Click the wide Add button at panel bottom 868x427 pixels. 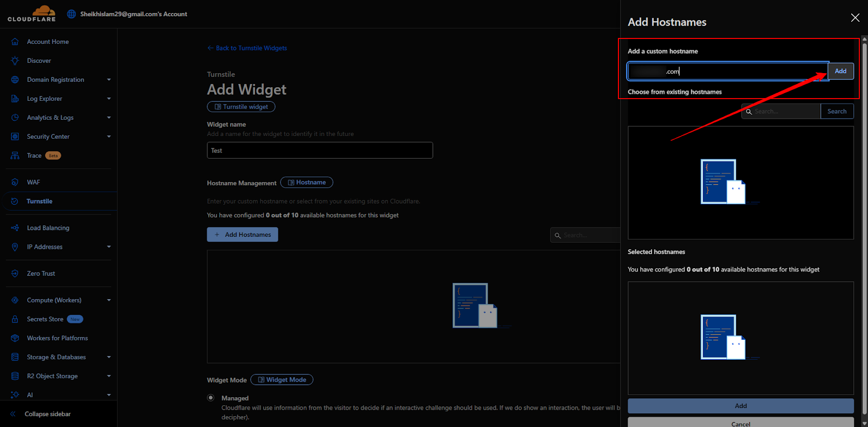click(x=741, y=406)
